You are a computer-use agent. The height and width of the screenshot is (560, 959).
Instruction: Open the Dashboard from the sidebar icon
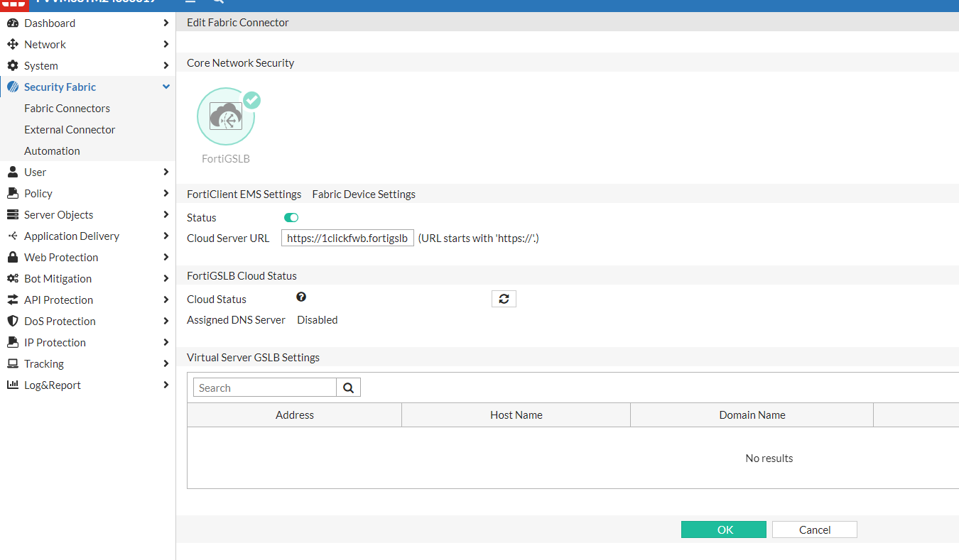click(14, 23)
